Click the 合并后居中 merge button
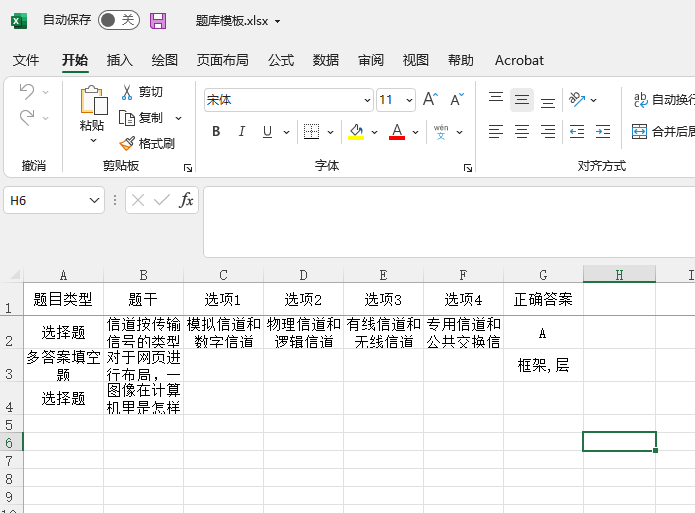This screenshot has width=695, height=513. click(x=663, y=131)
